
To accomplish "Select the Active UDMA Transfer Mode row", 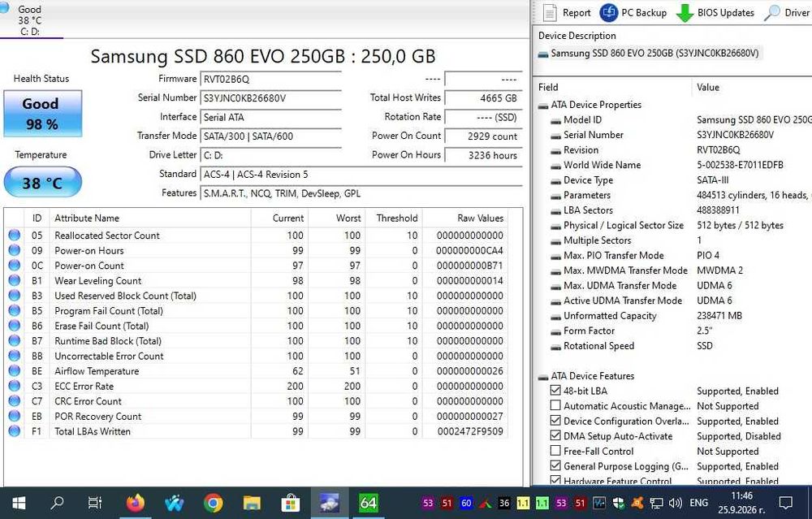I will point(673,301).
